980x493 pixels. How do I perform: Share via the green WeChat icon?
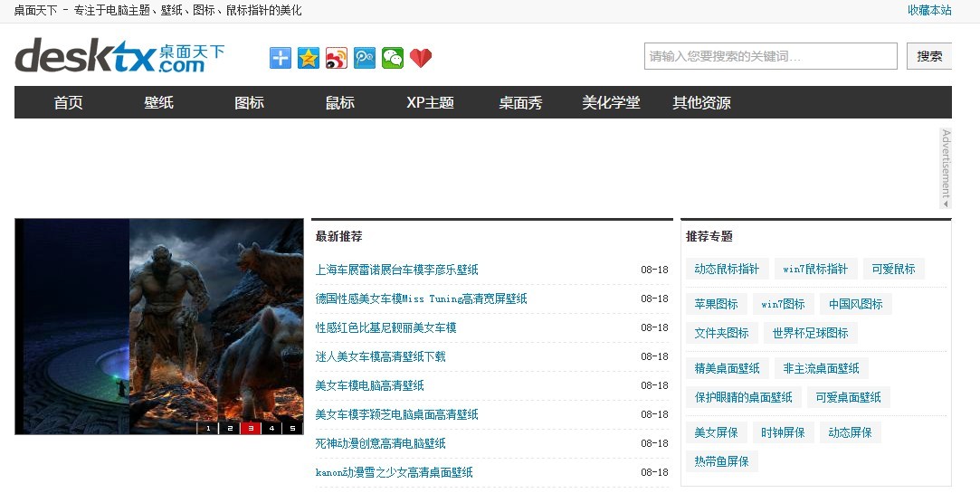pos(393,58)
